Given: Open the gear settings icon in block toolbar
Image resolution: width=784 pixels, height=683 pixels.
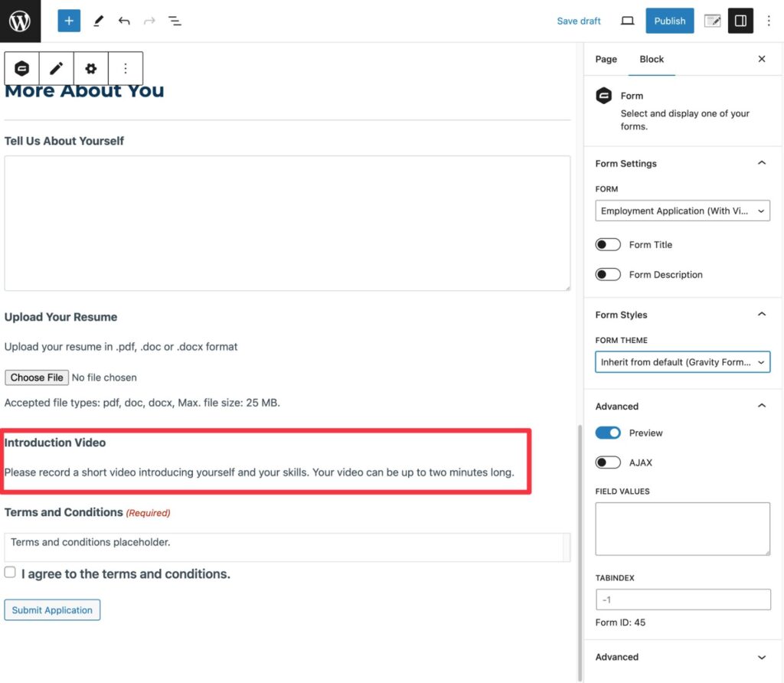Looking at the screenshot, I should [x=91, y=69].
